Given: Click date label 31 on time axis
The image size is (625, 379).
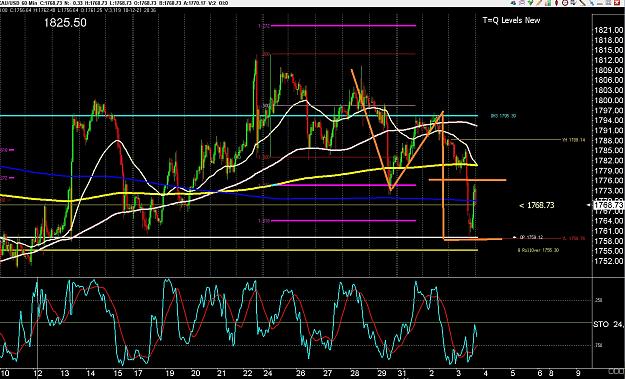Looking at the screenshot, I should [402, 373].
